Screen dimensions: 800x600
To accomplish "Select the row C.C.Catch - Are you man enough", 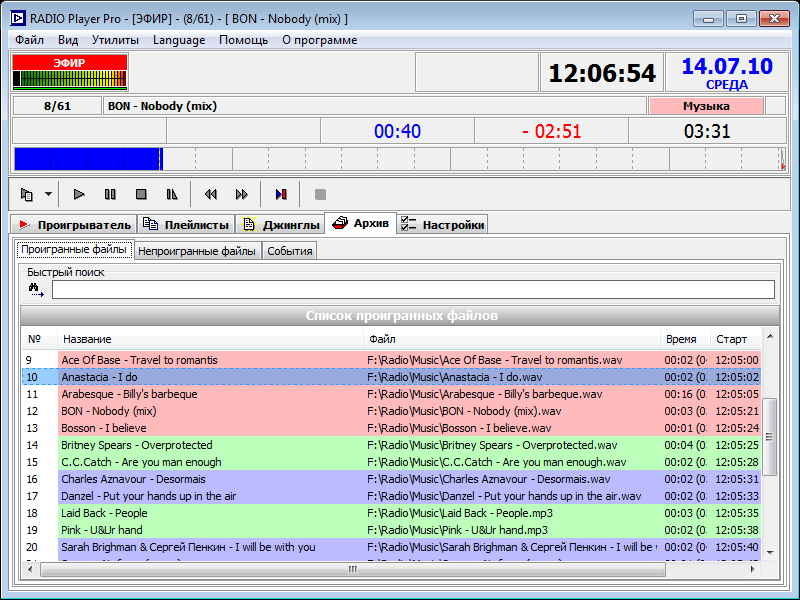I will point(391,462).
